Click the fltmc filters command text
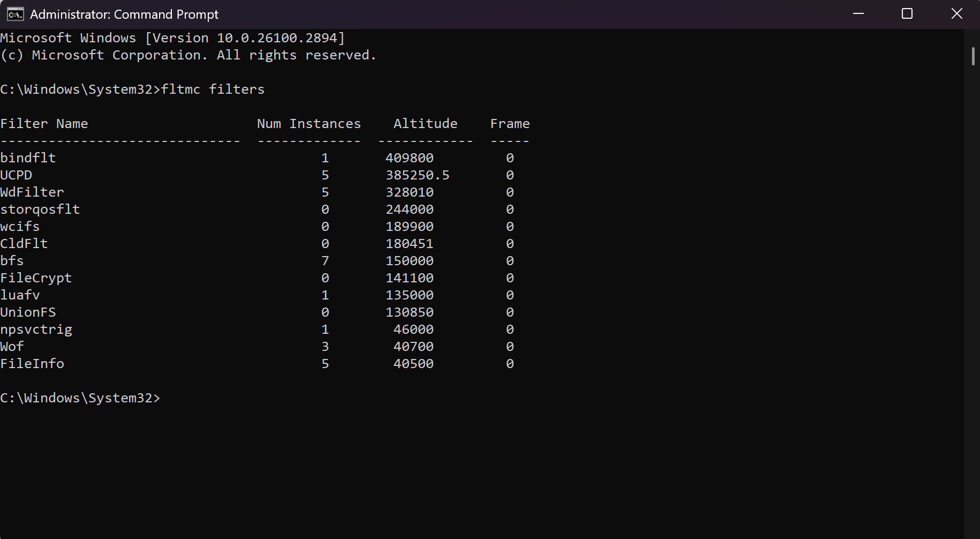Viewport: 980px width, 539px height. click(213, 89)
